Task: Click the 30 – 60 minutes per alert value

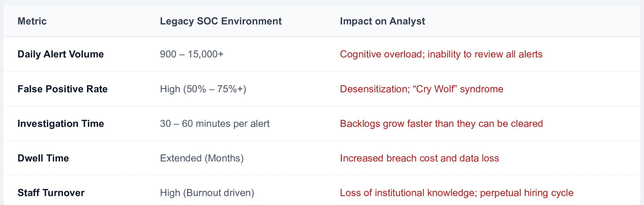Action: 214,123
